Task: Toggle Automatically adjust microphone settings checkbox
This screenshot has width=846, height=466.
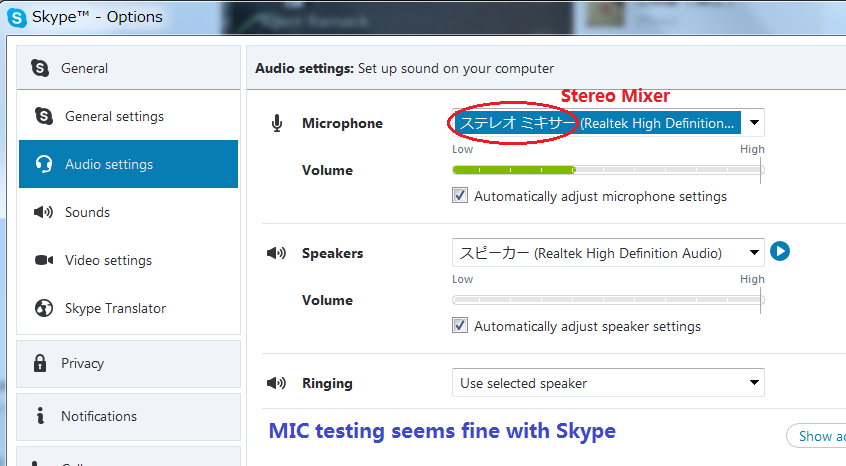Action: pyautogui.click(x=460, y=195)
